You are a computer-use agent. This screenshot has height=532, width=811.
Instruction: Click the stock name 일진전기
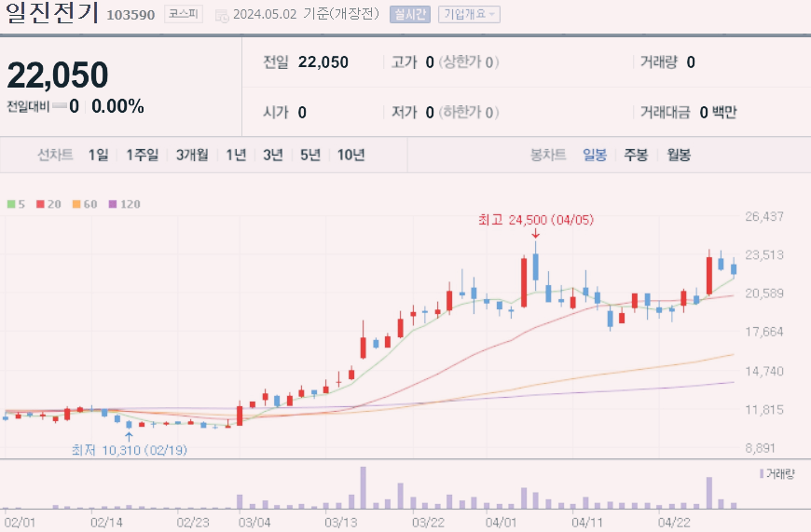(51, 13)
